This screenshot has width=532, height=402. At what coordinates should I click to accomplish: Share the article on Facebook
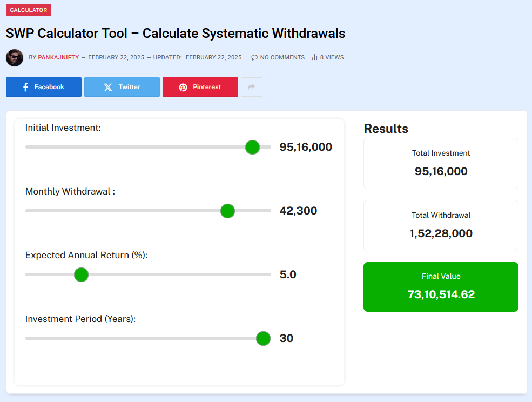44,87
